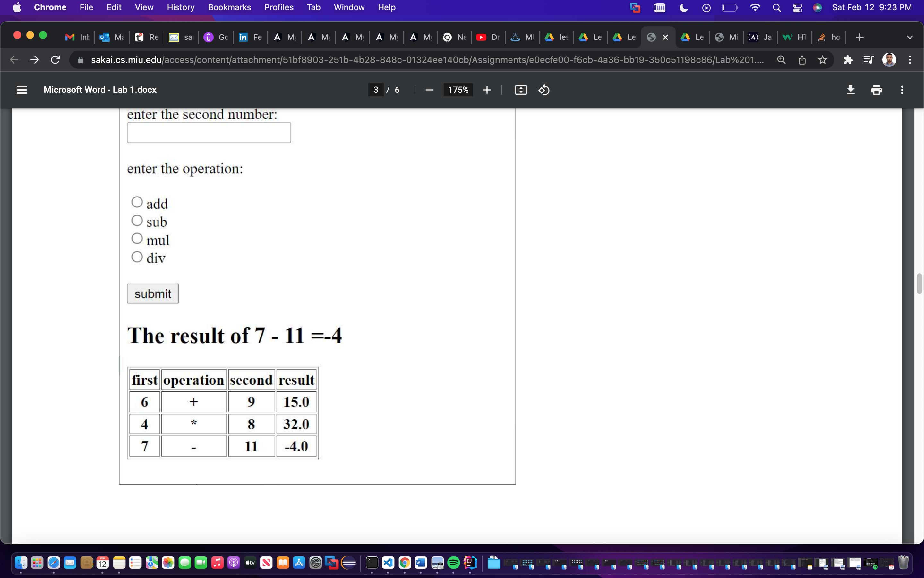This screenshot has height=578, width=924.
Task: Click the date and time display
Action: (872, 7)
